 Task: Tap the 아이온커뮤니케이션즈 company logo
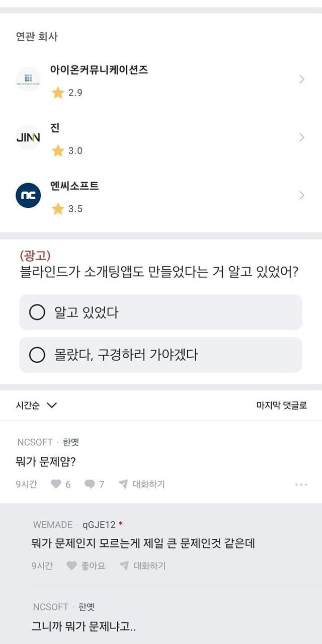click(x=28, y=79)
